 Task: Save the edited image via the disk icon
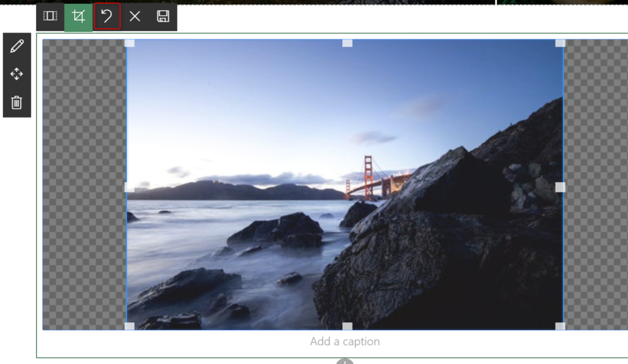pos(163,17)
